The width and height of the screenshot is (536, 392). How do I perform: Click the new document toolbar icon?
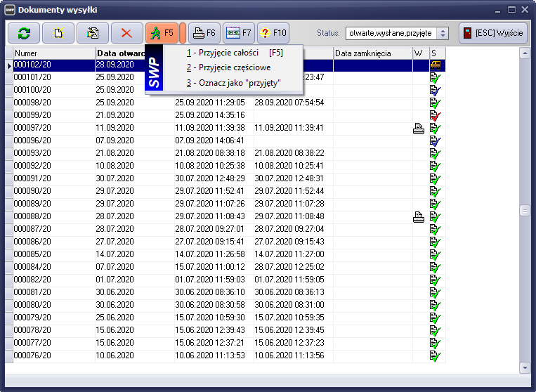point(58,33)
